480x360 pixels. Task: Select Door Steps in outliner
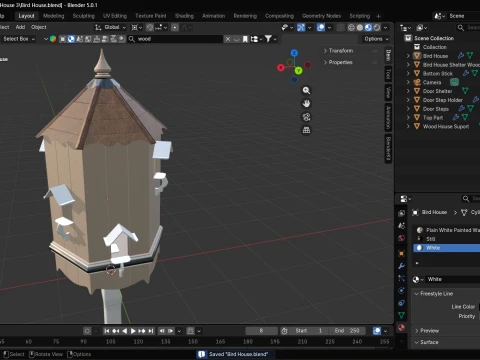click(435, 109)
